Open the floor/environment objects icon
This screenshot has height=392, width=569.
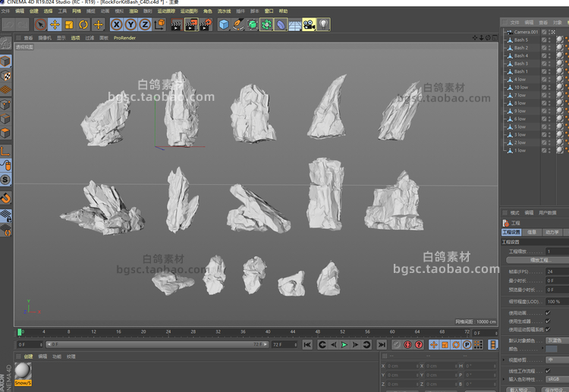[295, 25]
